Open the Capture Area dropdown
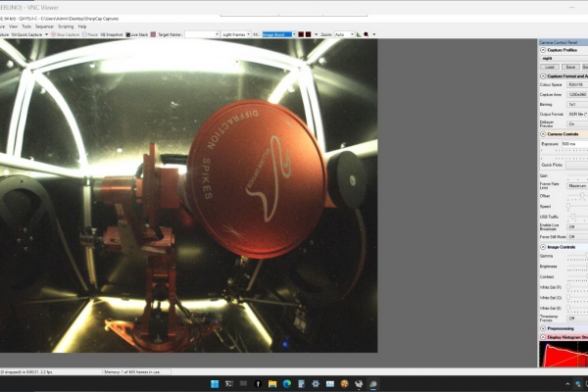 click(x=577, y=94)
